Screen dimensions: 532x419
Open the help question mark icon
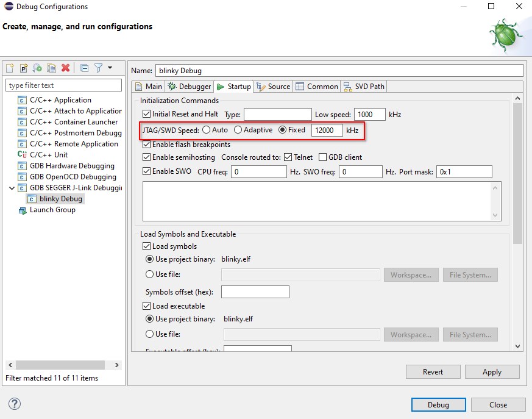15,404
